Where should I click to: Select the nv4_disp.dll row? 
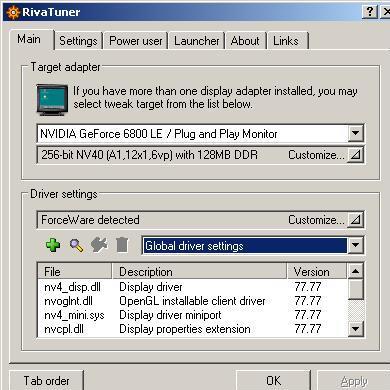[x=192, y=287]
